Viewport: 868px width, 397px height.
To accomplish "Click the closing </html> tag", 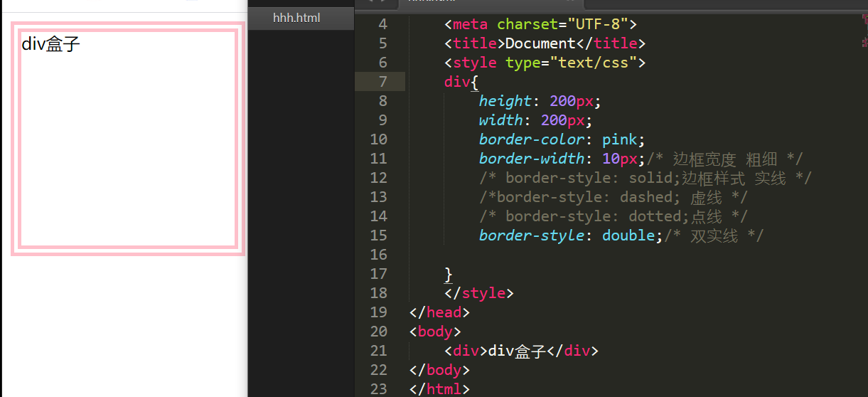I will click(x=440, y=389).
